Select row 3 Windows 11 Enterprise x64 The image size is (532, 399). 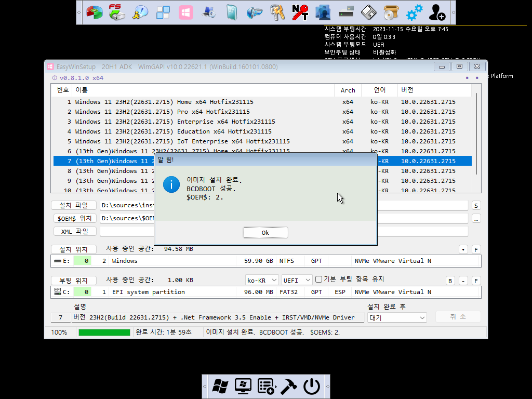click(x=262, y=122)
